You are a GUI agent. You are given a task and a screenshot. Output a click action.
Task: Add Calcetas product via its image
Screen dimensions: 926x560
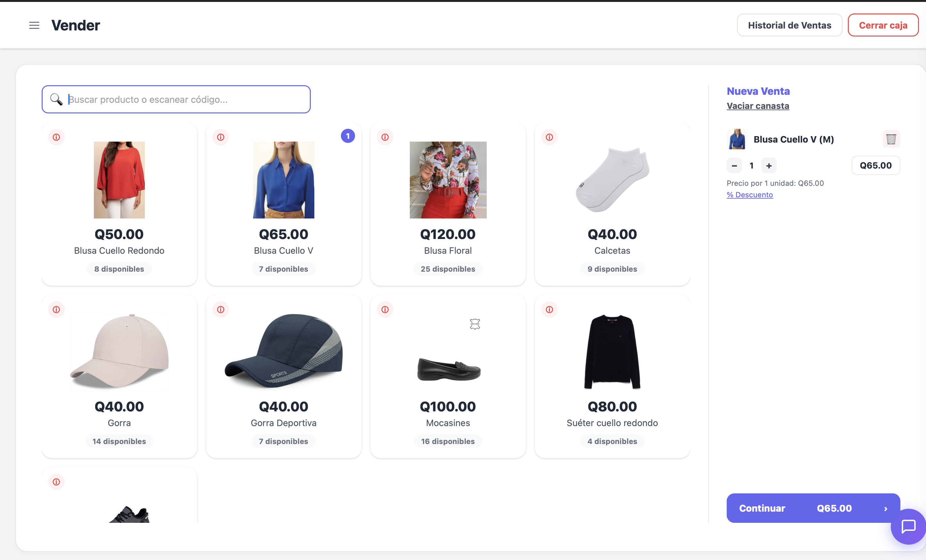click(612, 180)
